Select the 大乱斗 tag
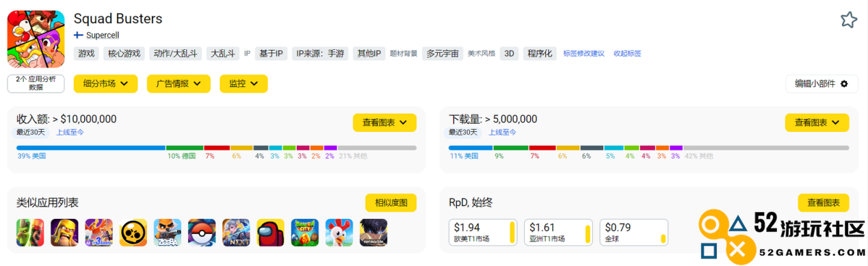 (223, 53)
